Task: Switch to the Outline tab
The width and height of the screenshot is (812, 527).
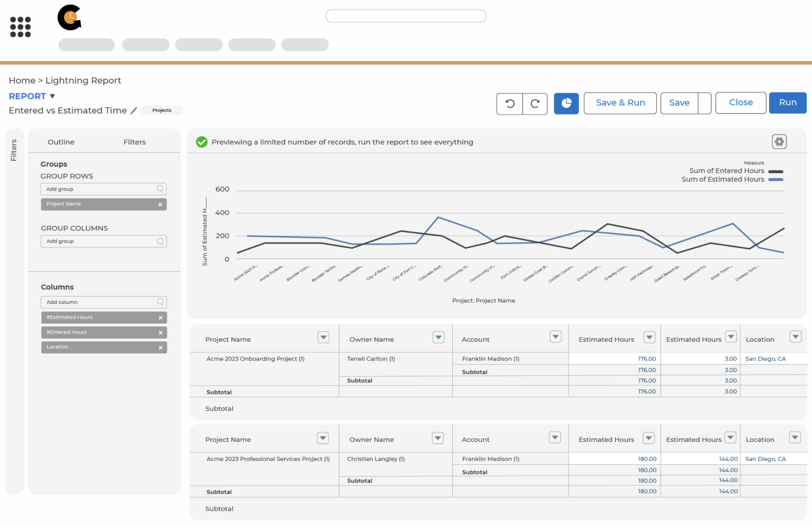Action: 61,142
